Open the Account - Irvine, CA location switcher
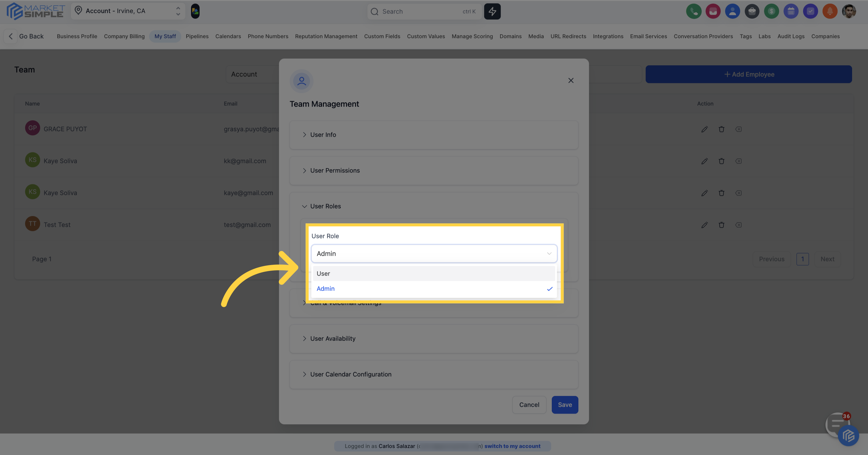Image resolution: width=868 pixels, height=455 pixels. click(x=128, y=11)
